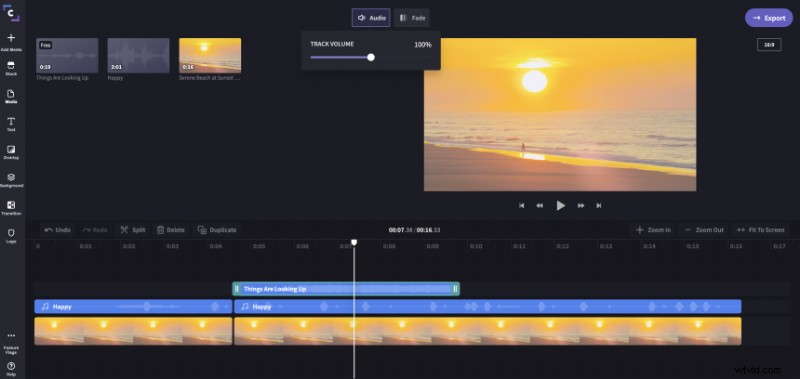Click the timeline playhead marker
This screenshot has width=800, height=379.
point(354,242)
